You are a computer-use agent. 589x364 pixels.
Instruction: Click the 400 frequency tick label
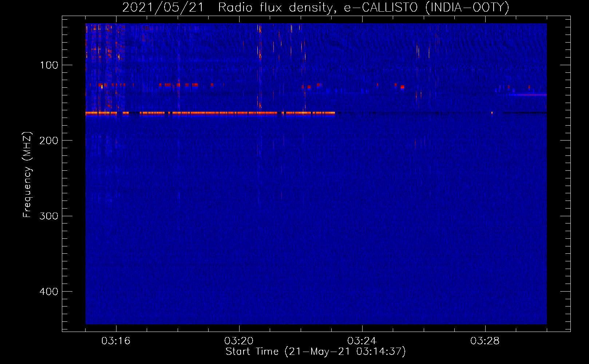[49, 292]
